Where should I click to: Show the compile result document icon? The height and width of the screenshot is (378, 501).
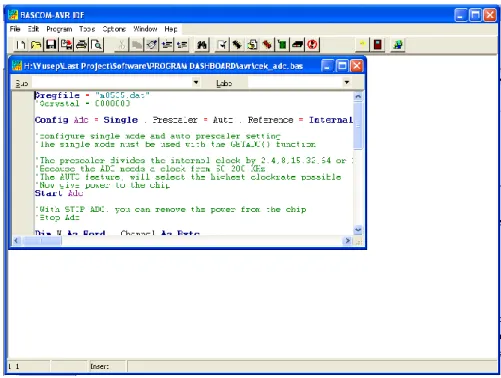pyautogui.click(x=252, y=44)
